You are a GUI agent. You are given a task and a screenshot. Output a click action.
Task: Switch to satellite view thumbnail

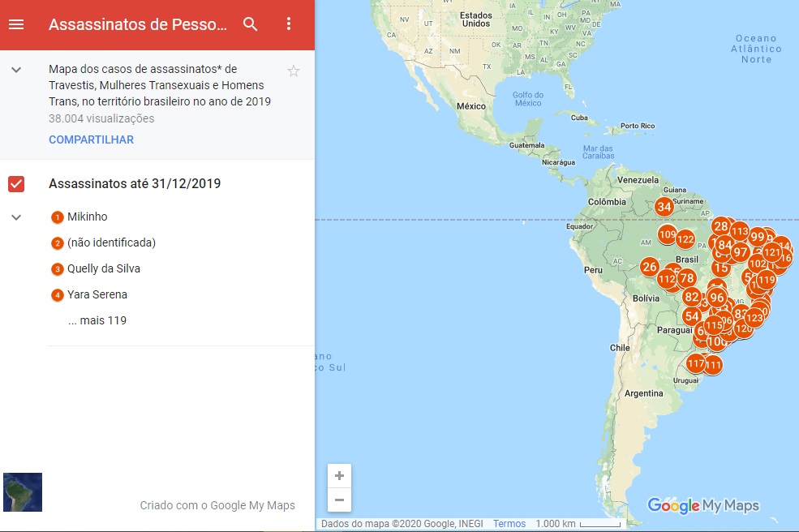(23, 492)
